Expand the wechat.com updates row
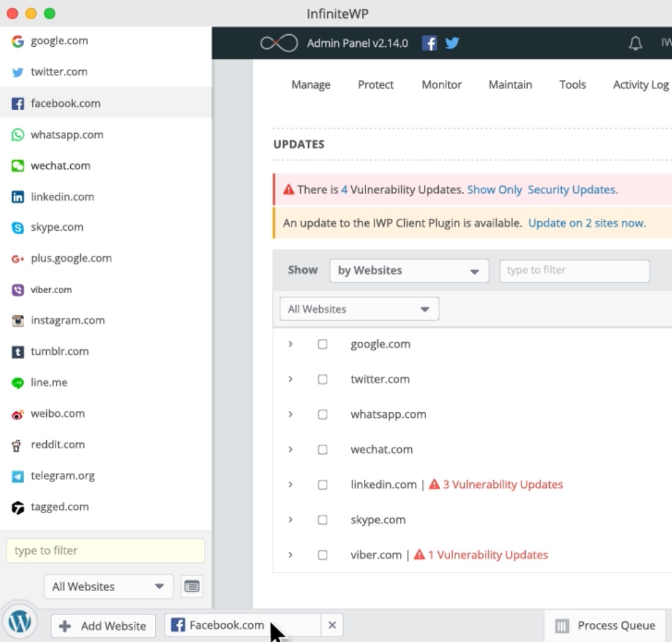The image size is (672, 642). tap(291, 450)
